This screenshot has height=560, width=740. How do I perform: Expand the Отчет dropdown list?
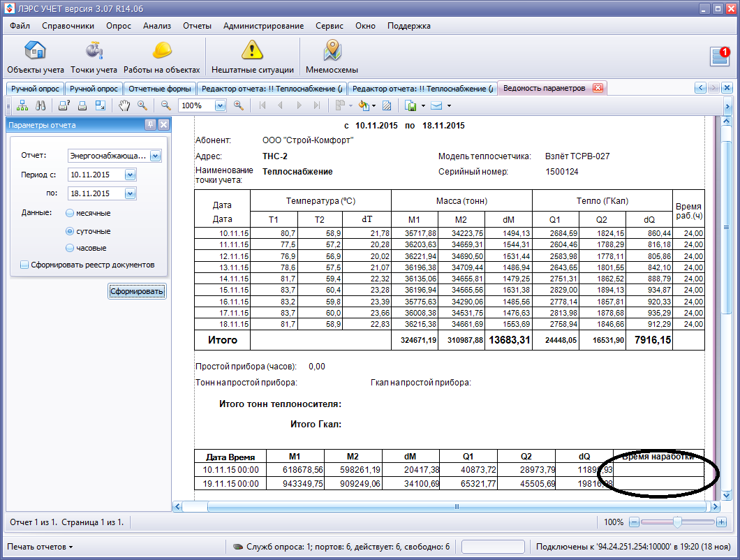click(155, 156)
